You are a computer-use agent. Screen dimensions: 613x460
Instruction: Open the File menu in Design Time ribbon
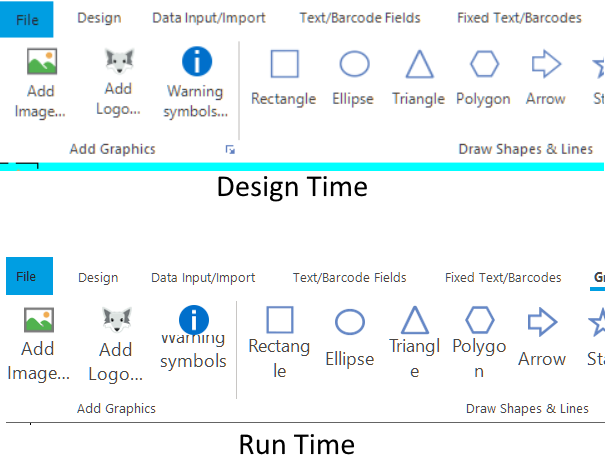tap(27, 18)
